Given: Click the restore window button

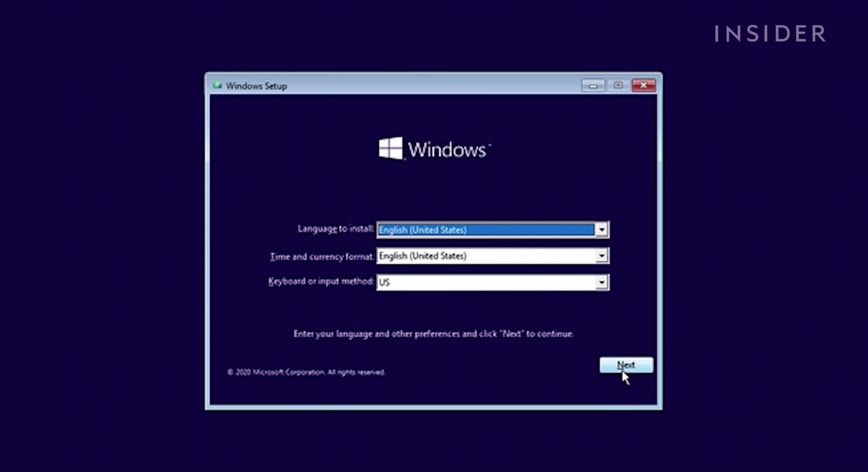Looking at the screenshot, I should tap(618, 85).
